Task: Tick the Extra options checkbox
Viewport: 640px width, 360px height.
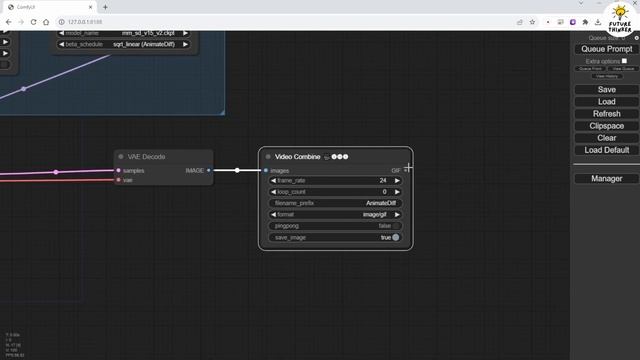Action: click(624, 61)
